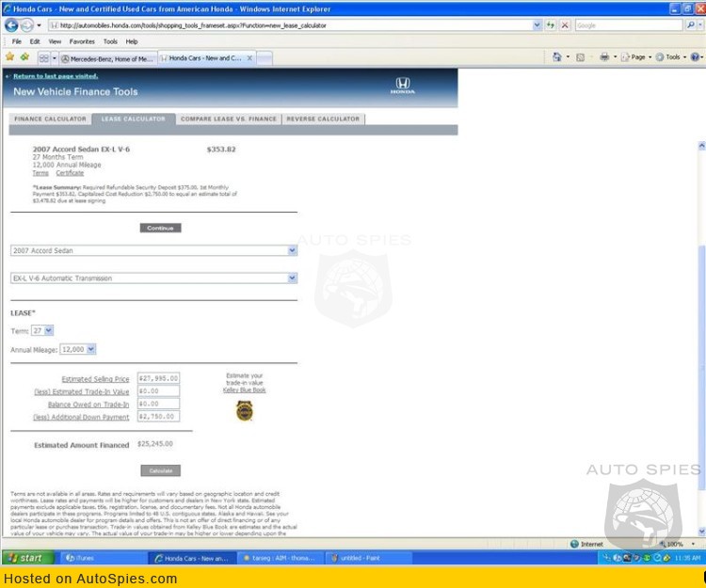Open the recent pages dropdown next to Forward

coord(39,25)
